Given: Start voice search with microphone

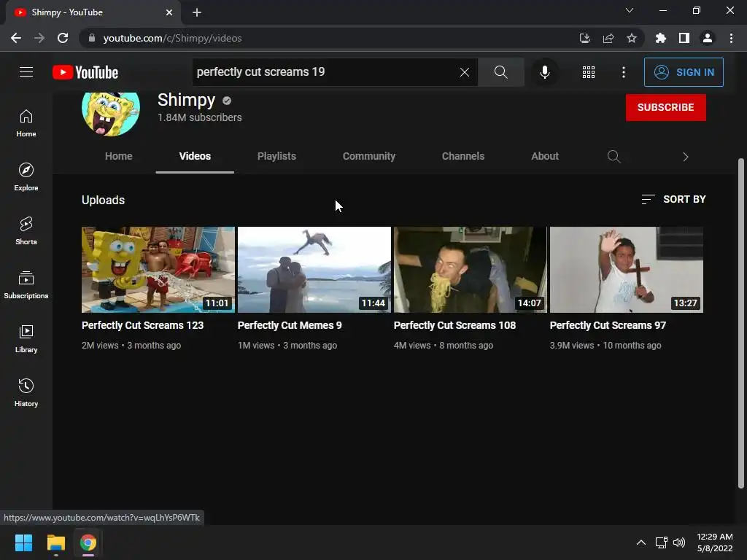Looking at the screenshot, I should coord(544,72).
